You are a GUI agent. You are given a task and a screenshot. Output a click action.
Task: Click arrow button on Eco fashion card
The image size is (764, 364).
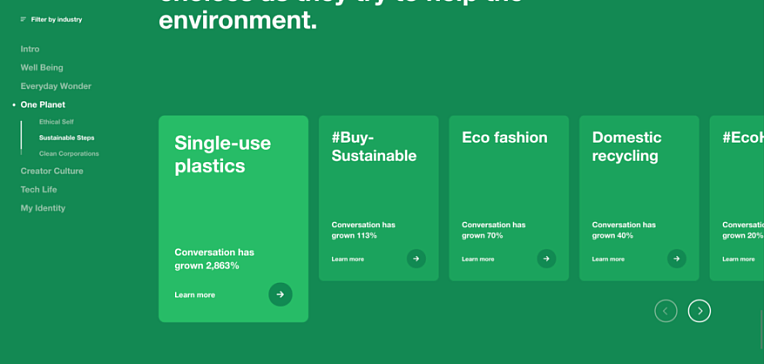coord(546,259)
